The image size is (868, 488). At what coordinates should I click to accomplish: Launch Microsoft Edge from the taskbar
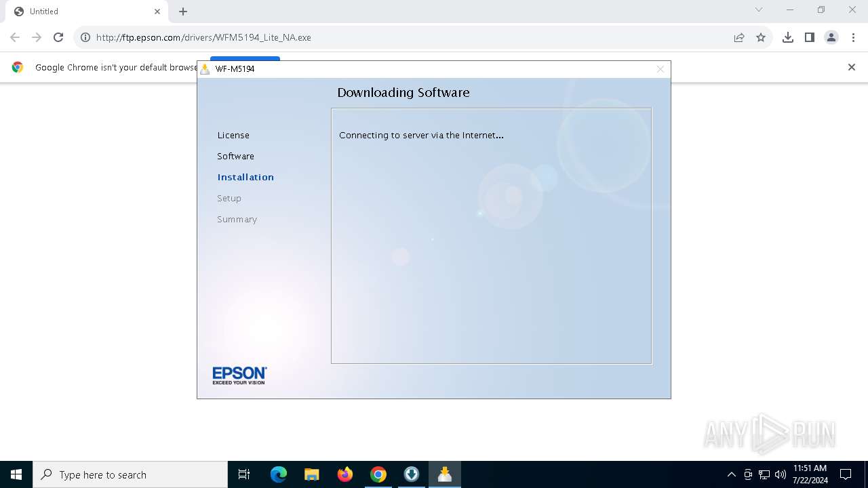278,474
